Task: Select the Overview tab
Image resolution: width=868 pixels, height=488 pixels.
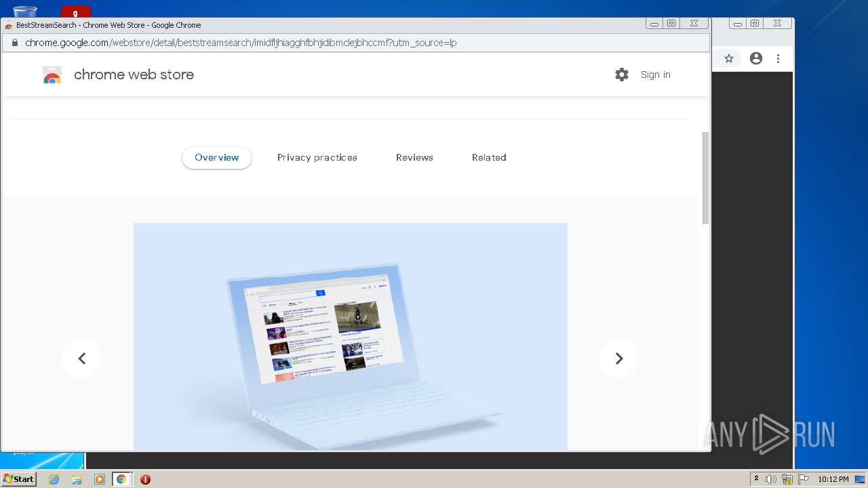Action: click(x=216, y=157)
